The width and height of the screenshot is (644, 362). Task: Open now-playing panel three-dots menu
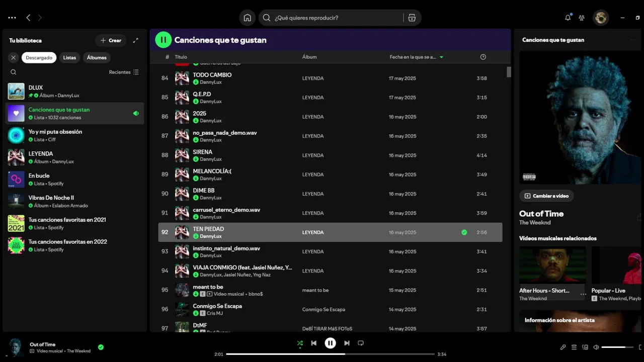coord(633,40)
